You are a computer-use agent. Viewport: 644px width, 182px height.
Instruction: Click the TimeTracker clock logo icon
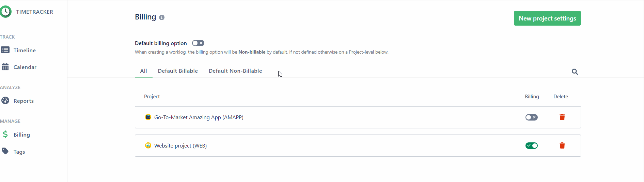[5, 12]
